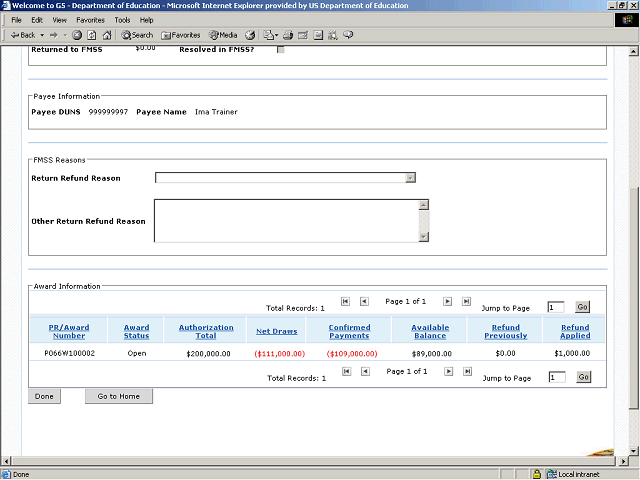Refresh the page with toolbar icon
Viewport: 640px width, 480px height.
[x=92, y=35]
